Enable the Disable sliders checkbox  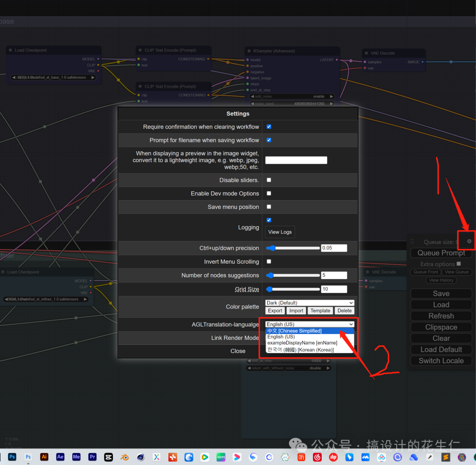click(x=269, y=180)
